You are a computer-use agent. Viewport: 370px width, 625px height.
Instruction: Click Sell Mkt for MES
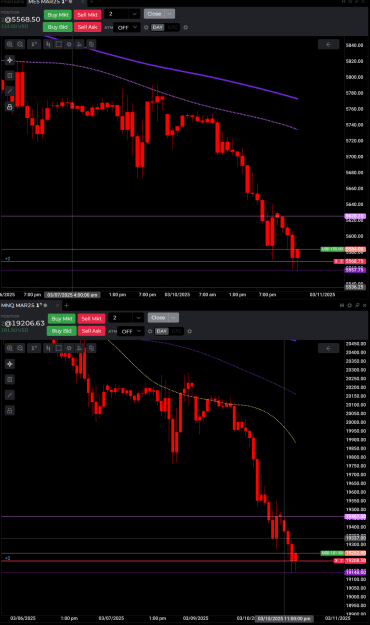click(87, 15)
